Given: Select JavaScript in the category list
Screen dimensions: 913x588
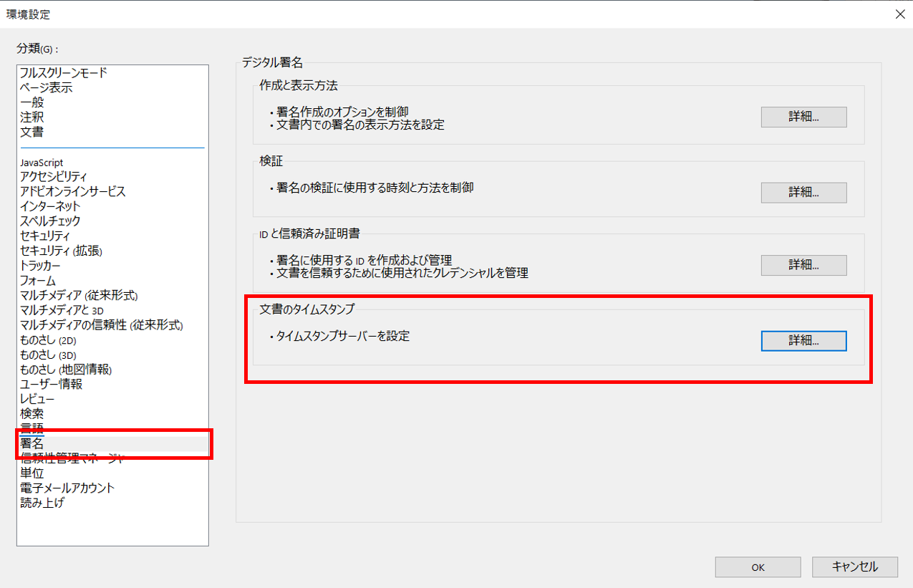Looking at the screenshot, I should coord(42,163).
